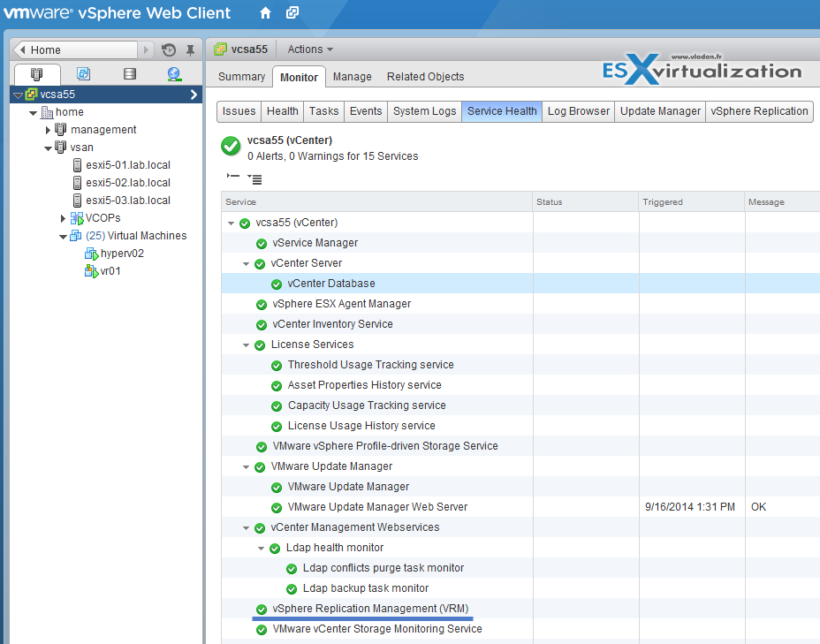Click the Virtual Machines folder icon
The image size is (820, 644).
(x=76, y=236)
